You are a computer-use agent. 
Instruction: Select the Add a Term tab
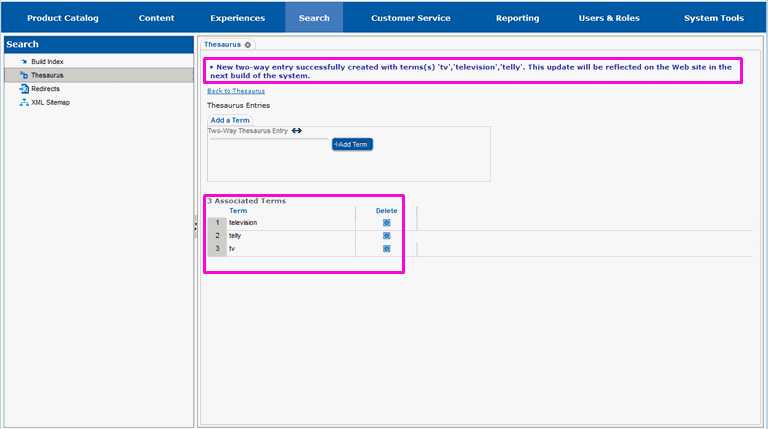pyautogui.click(x=230, y=120)
